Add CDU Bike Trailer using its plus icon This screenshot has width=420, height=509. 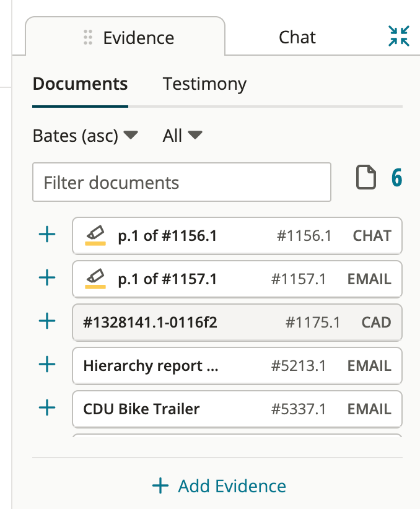click(47, 407)
